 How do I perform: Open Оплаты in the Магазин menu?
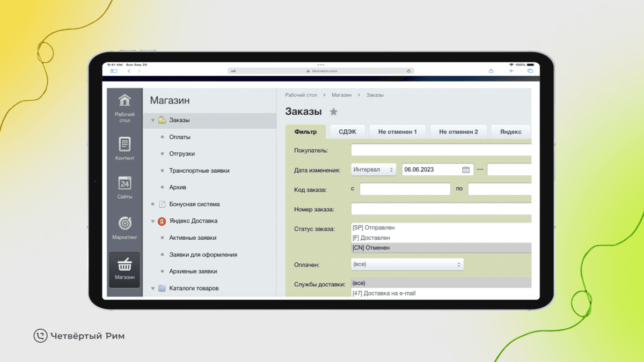[180, 137]
